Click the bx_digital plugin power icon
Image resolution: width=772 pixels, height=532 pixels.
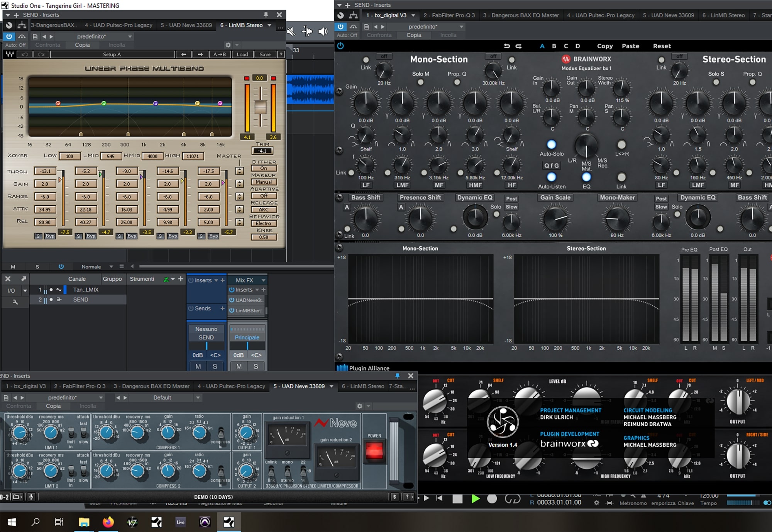click(x=340, y=46)
